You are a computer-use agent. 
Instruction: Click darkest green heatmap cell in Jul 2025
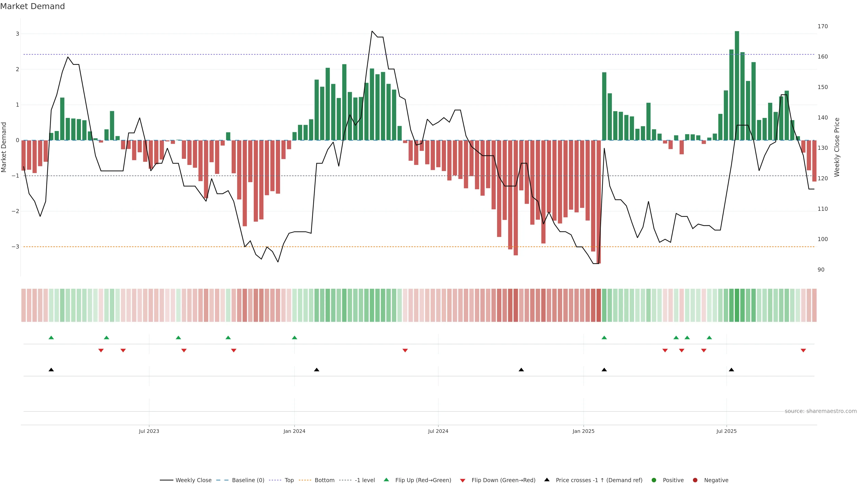[737, 305]
